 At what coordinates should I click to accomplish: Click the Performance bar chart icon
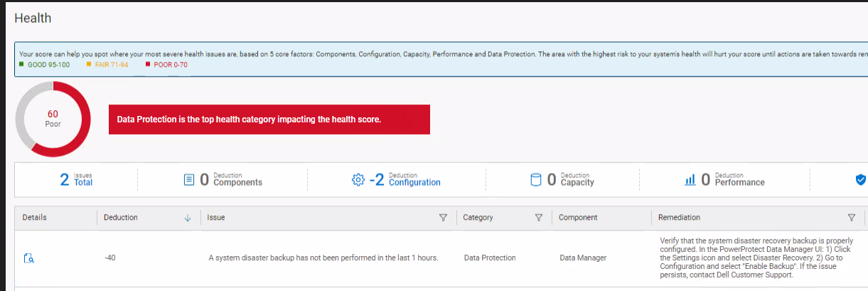coord(690,181)
